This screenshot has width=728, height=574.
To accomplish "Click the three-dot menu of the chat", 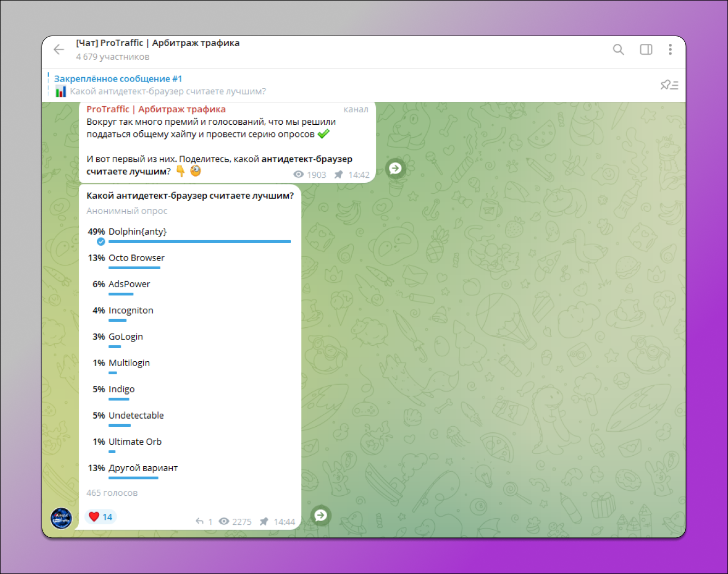I will click(670, 49).
